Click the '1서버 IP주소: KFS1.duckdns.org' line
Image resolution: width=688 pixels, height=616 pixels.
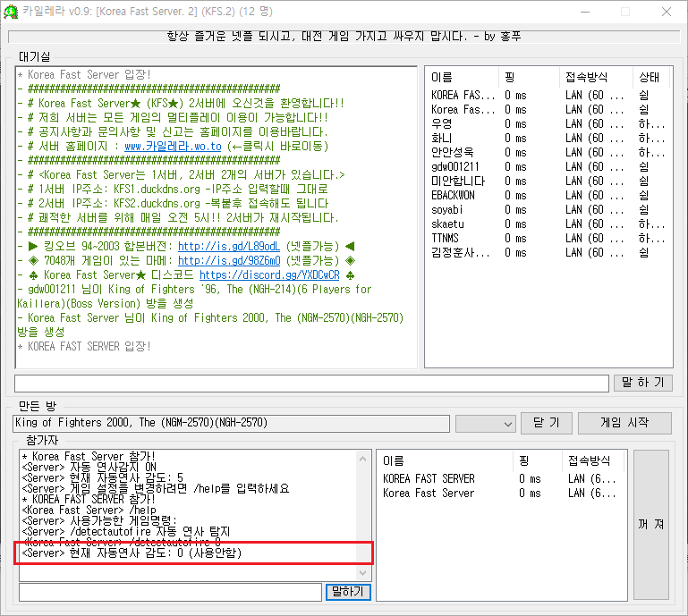tap(173, 190)
